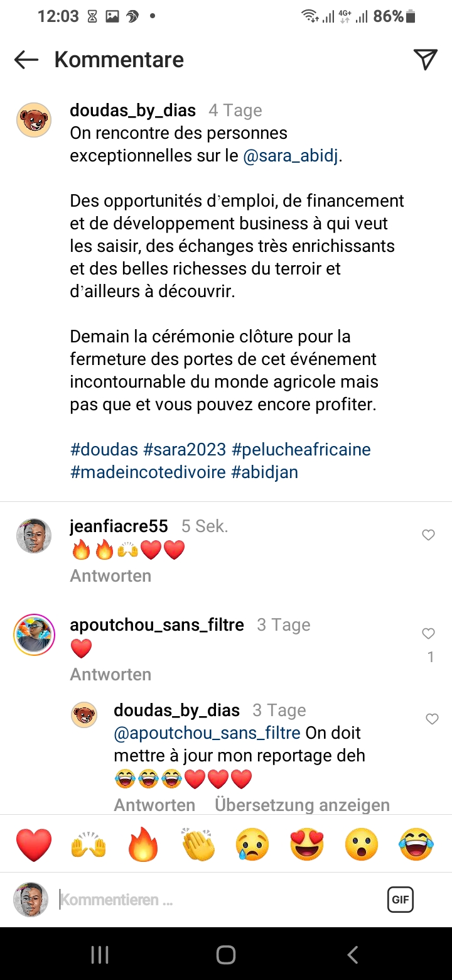
Task: Tap the Kommentieren comment input field
Action: tap(213, 900)
